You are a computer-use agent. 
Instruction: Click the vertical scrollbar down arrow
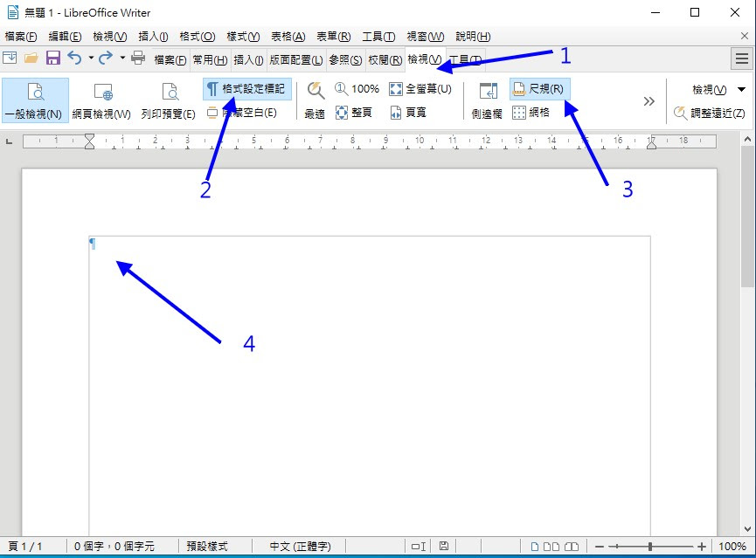point(747,529)
